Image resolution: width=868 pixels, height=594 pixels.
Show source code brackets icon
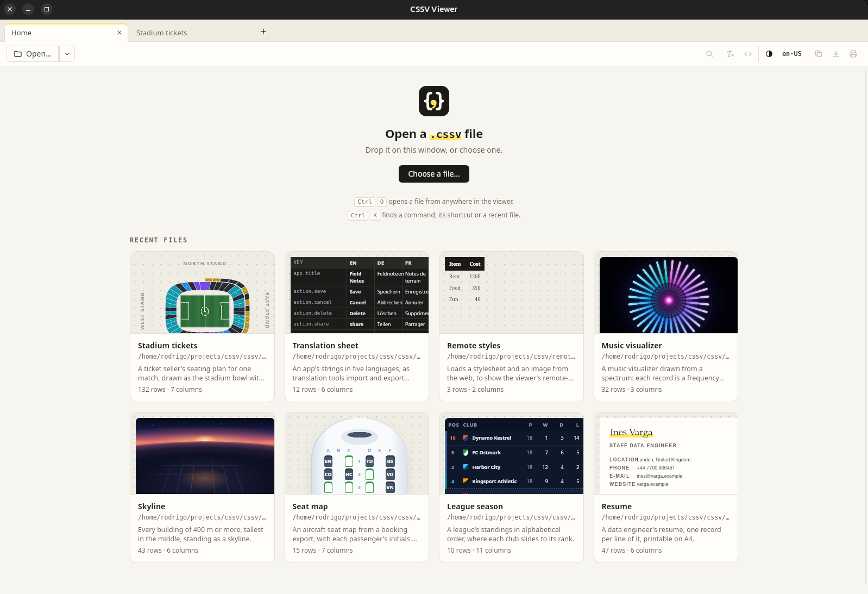click(x=748, y=54)
